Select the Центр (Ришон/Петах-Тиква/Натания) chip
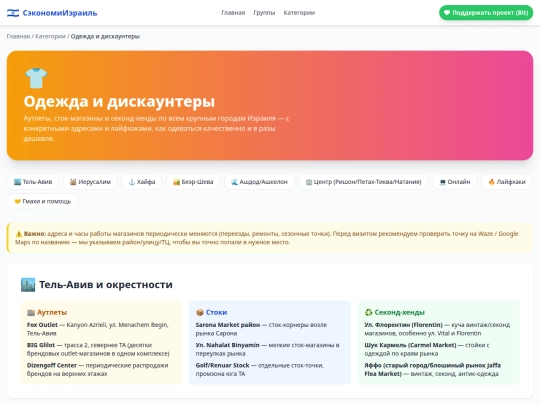 [363, 181]
